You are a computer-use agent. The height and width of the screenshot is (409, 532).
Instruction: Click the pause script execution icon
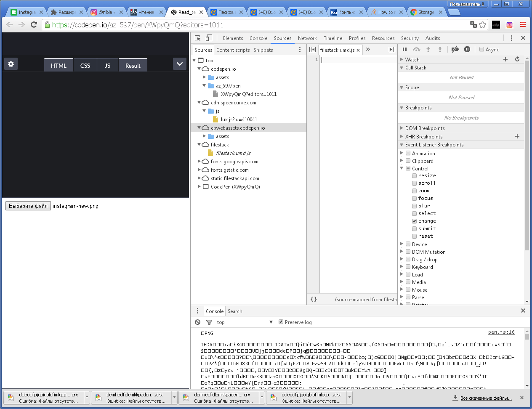pyautogui.click(x=405, y=49)
